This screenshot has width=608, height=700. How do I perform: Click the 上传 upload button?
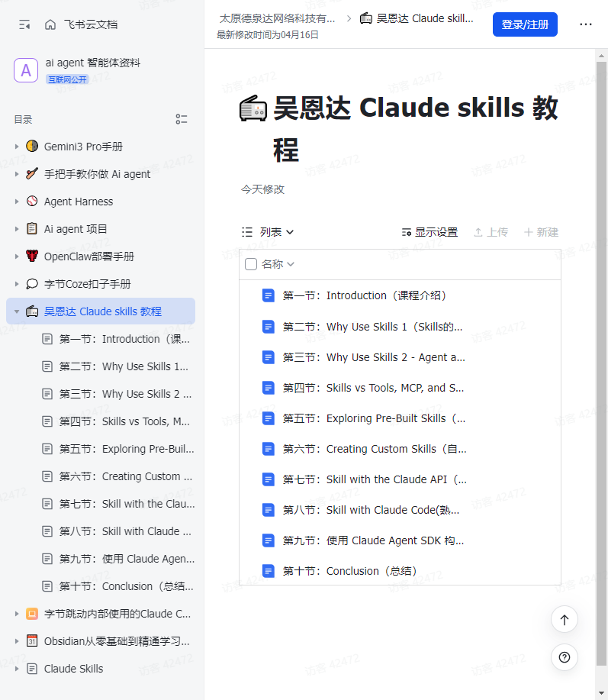point(491,232)
